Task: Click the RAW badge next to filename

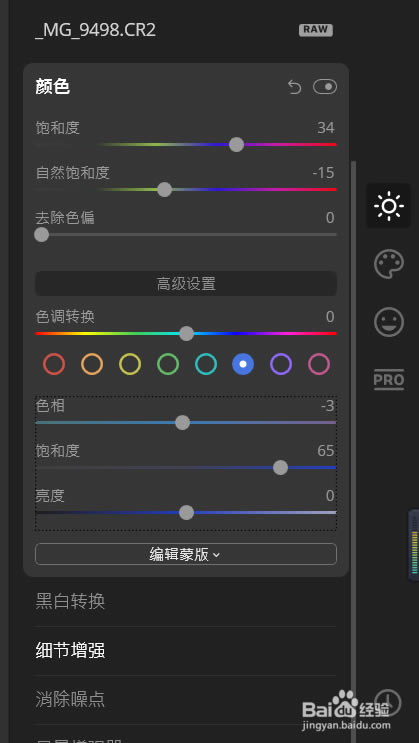Action: pyautogui.click(x=316, y=30)
